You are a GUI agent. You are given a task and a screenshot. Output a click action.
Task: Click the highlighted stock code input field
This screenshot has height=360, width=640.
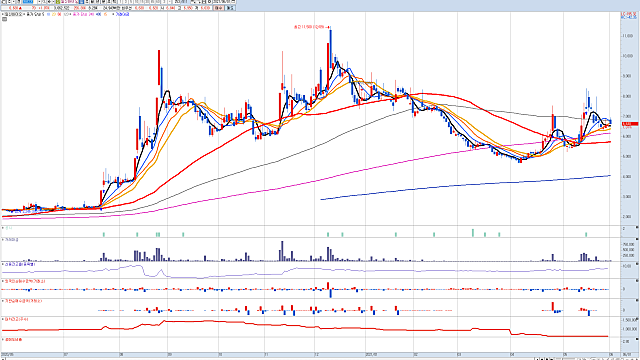(x=28, y=2)
